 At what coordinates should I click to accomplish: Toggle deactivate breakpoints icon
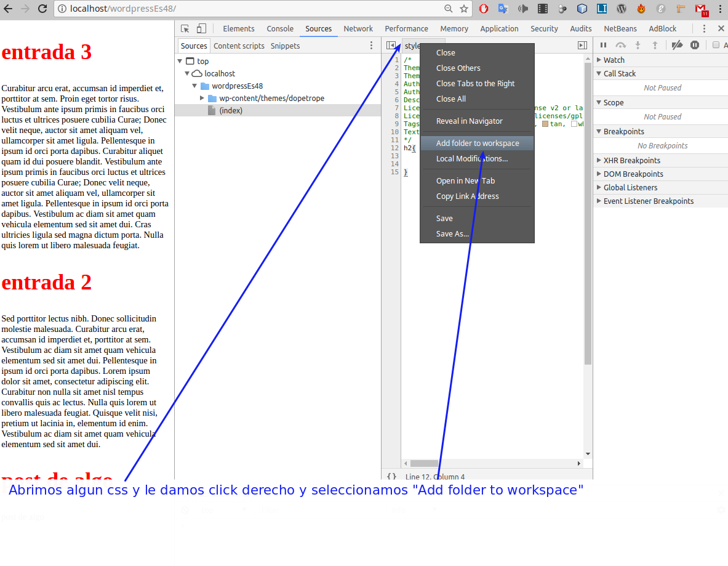click(x=678, y=45)
